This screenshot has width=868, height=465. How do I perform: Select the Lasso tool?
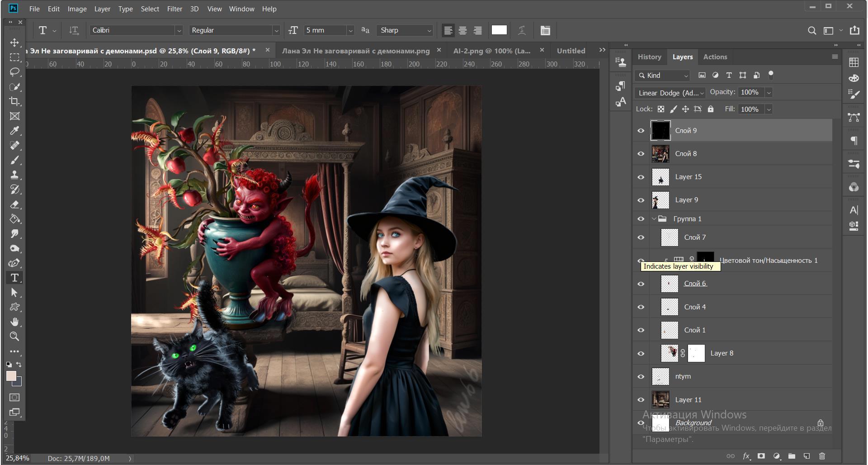coord(14,72)
